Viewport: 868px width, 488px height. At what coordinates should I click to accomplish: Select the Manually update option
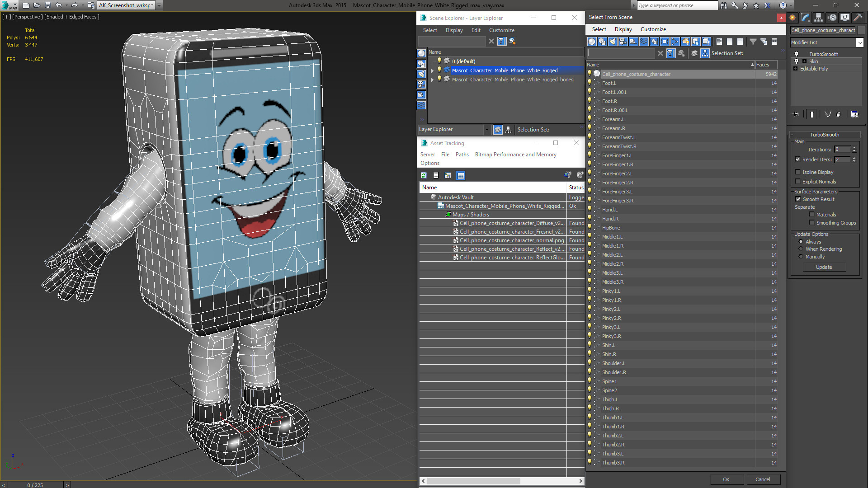coord(801,257)
